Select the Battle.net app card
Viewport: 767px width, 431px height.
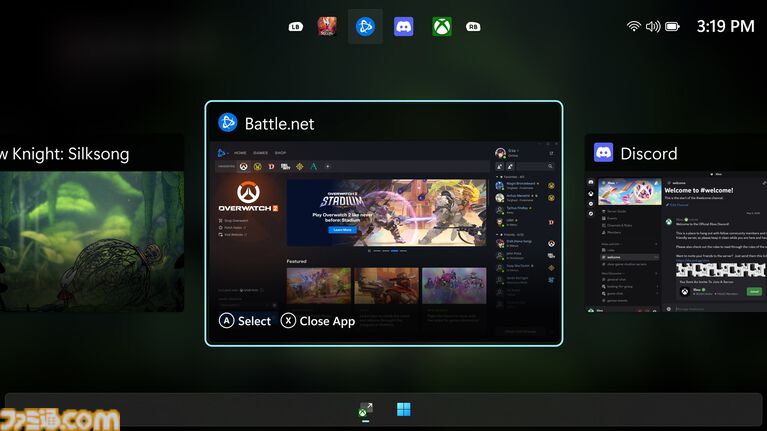pyautogui.click(x=384, y=223)
